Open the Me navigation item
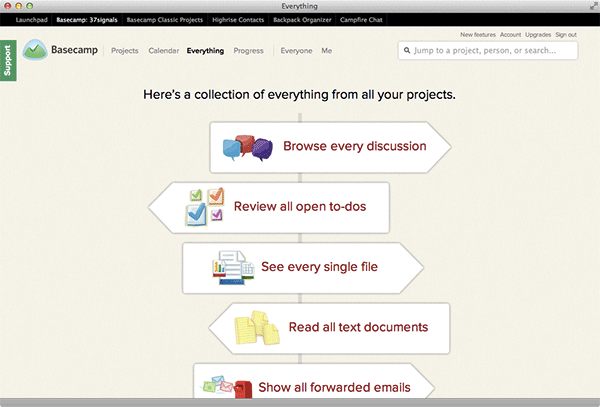600x407 pixels. (326, 50)
